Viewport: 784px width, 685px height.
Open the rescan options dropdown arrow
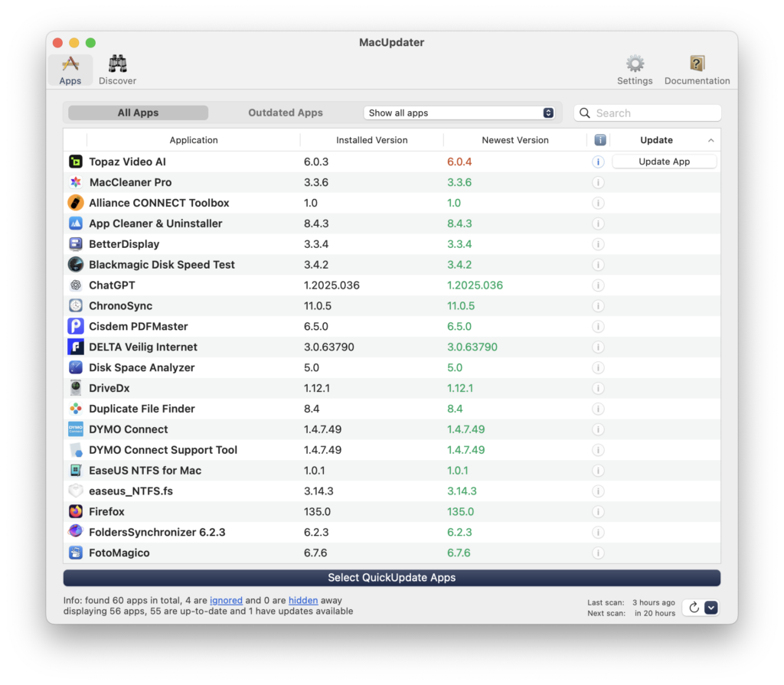coord(711,608)
